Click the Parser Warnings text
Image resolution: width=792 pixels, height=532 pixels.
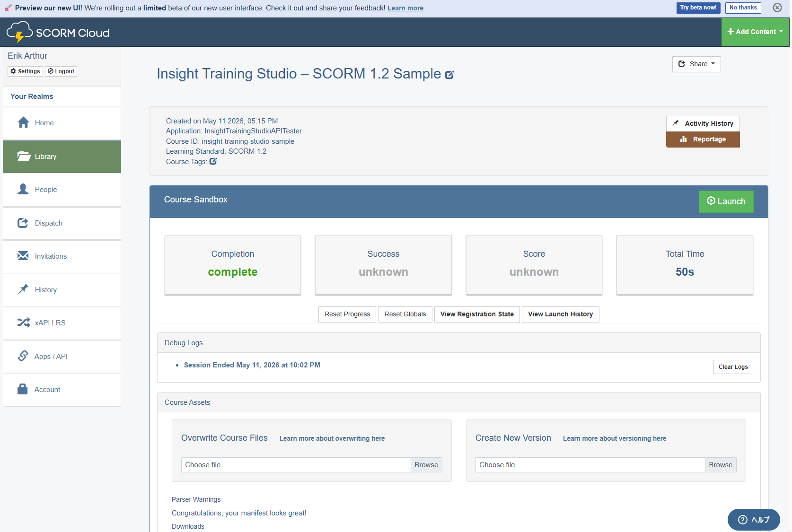(196, 499)
